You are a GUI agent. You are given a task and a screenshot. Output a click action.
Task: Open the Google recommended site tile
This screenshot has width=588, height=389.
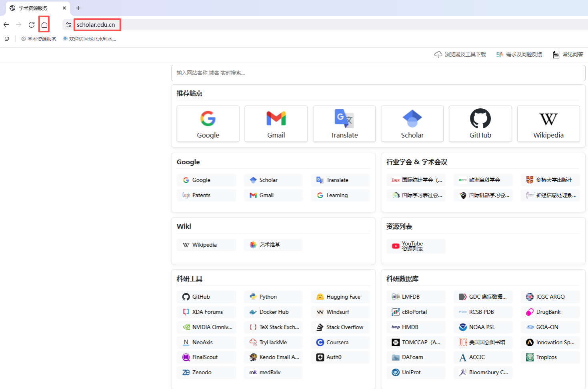click(x=208, y=124)
